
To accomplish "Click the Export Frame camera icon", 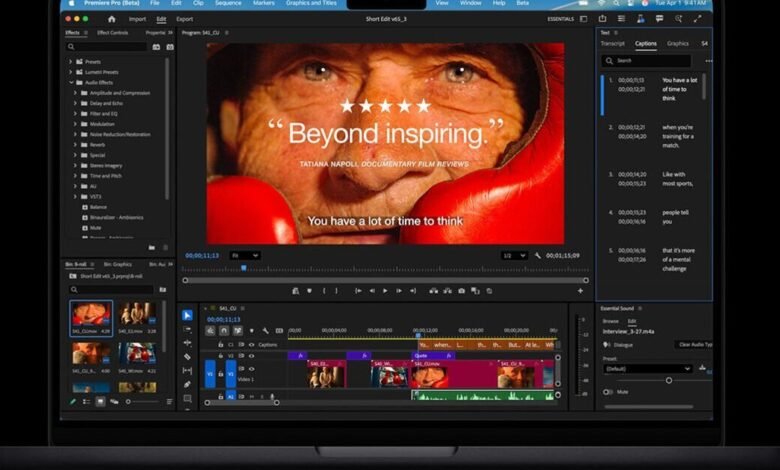I will coord(461,291).
